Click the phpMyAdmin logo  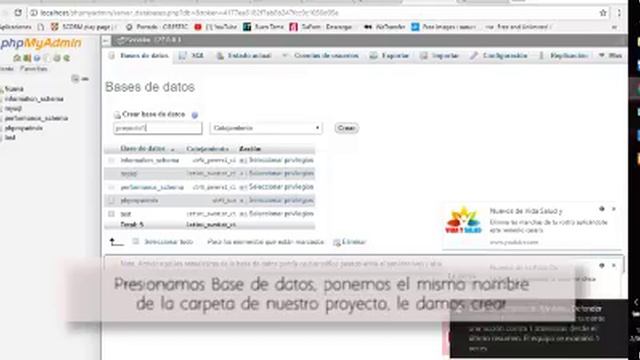click(41, 43)
